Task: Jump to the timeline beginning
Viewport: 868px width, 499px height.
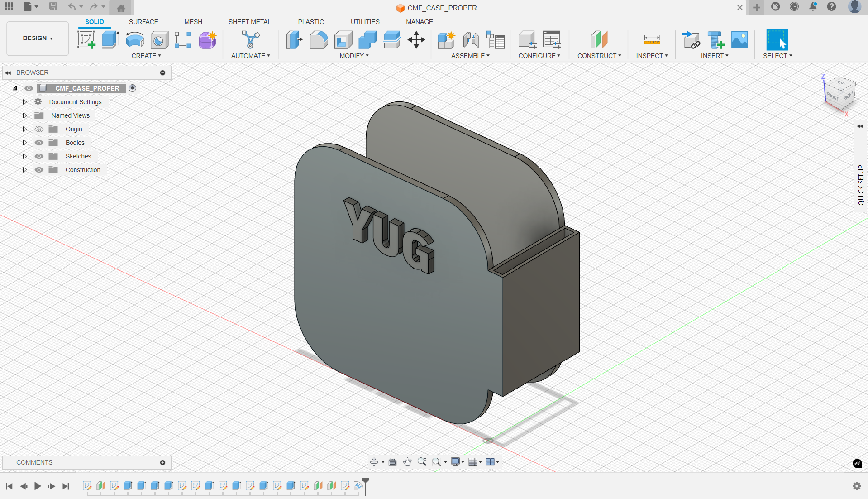Action: coord(9,486)
